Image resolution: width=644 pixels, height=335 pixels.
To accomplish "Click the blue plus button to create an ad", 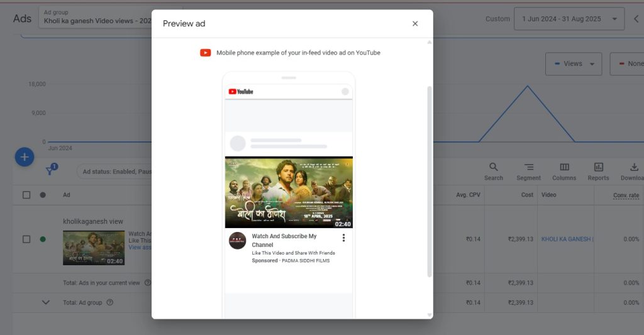I will click(25, 157).
